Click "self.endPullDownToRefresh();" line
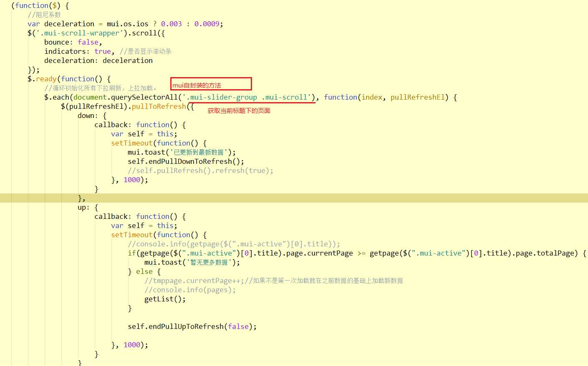Viewport: 588px width, 366px height. pos(186,161)
